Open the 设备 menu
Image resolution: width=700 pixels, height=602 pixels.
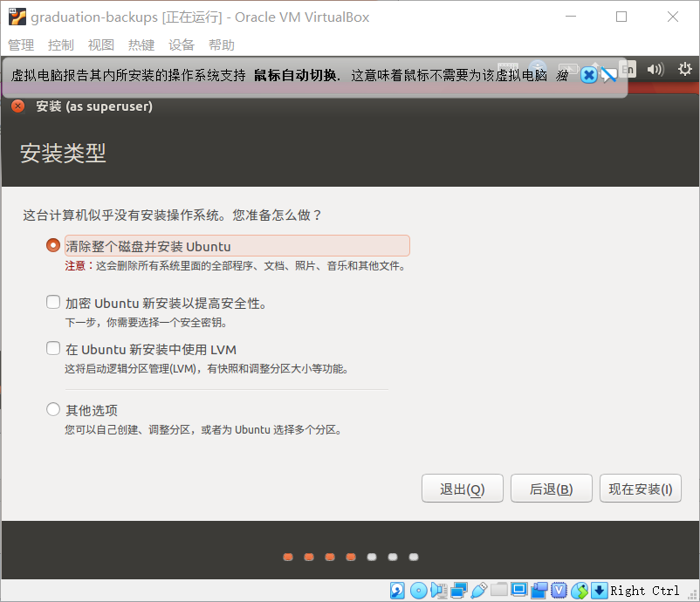pos(182,45)
